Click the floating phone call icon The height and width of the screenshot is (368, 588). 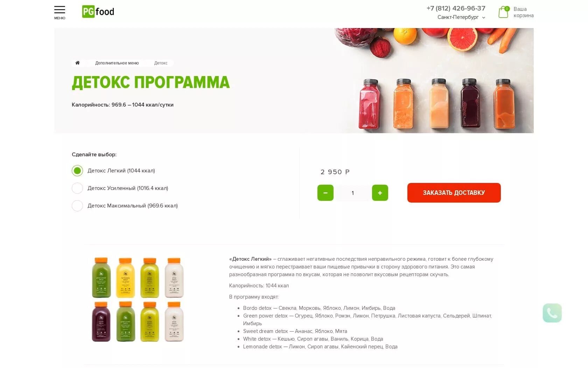pos(552,313)
